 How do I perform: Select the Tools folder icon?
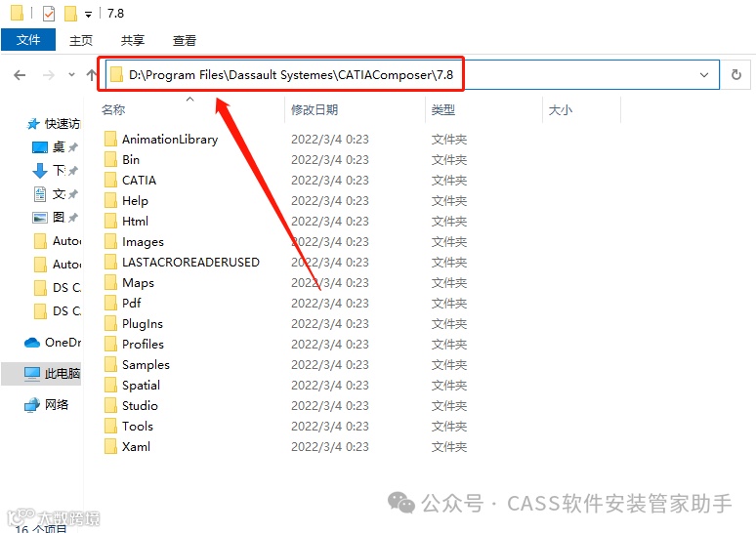tap(110, 426)
